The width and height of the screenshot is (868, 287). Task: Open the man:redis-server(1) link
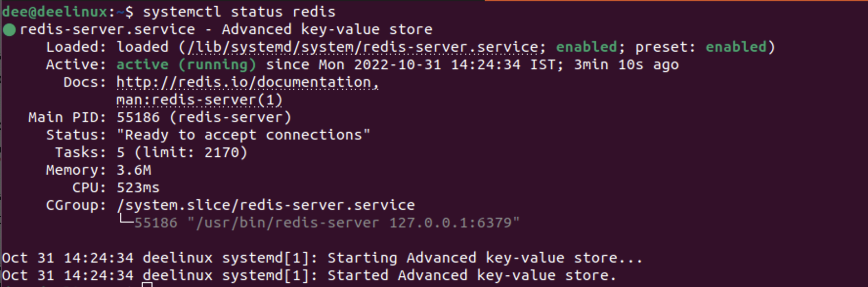pos(199,100)
